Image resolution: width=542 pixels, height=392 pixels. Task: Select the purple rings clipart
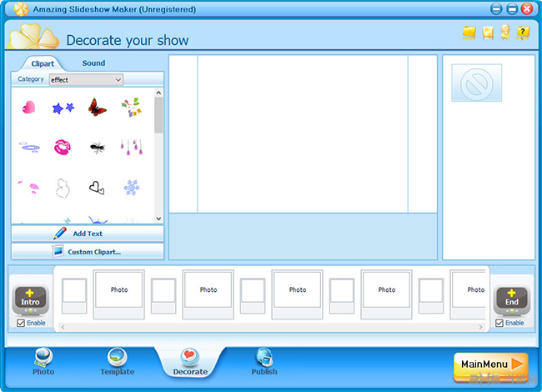pos(29,148)
